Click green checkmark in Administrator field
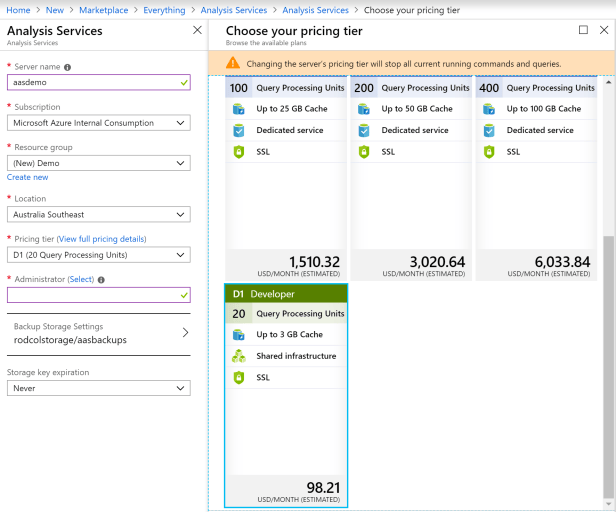The height and width of the screenshot is (512, 616). [x=184, y=295]
